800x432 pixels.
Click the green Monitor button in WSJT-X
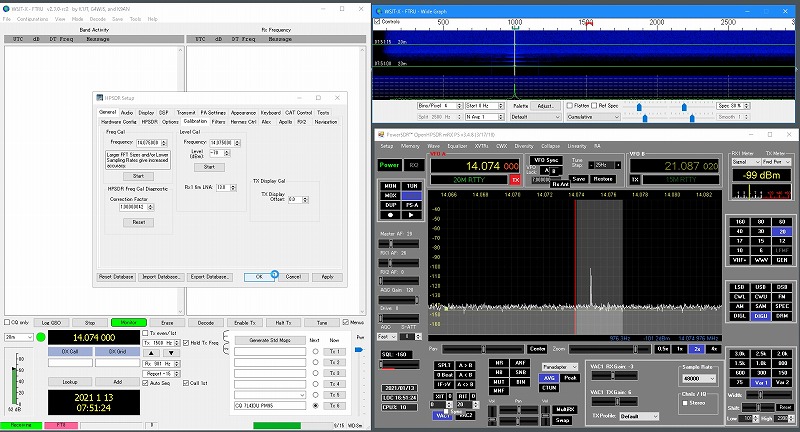[129, 322]
